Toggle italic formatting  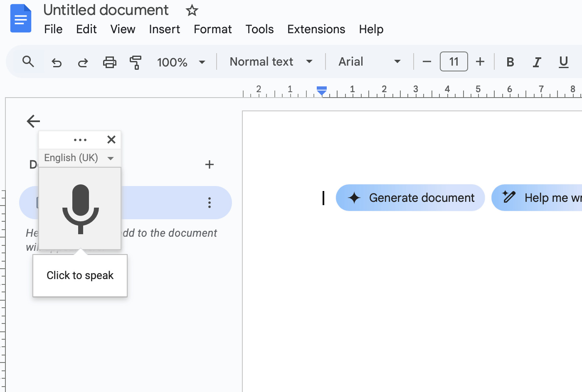(x=537, y=61)
